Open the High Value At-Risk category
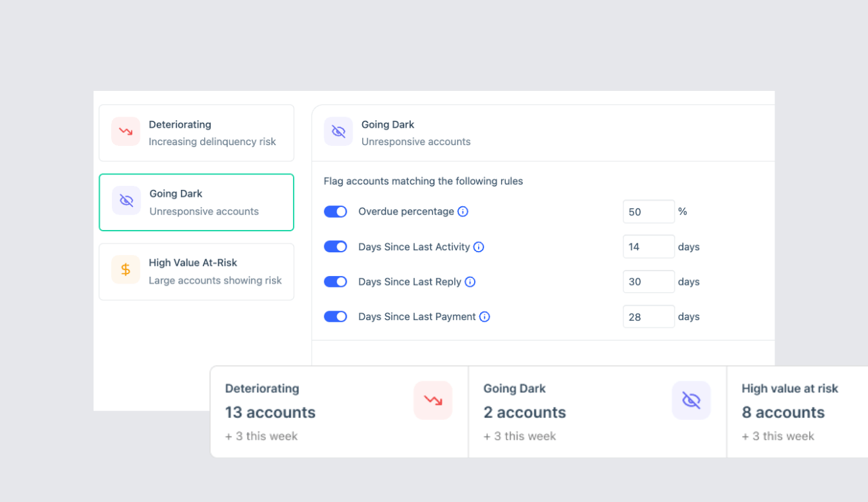Viewport: 868px width, 502px height. [197, 271]
